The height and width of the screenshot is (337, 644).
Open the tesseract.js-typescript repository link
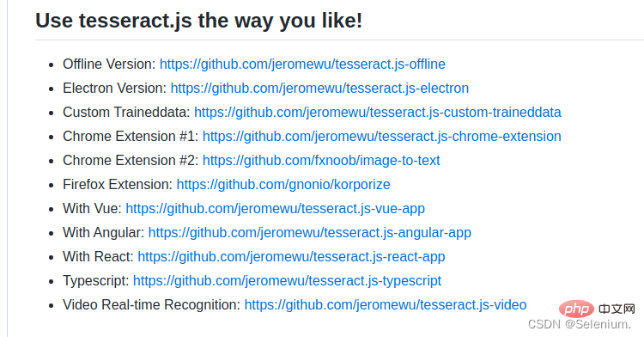pos(287,281)
